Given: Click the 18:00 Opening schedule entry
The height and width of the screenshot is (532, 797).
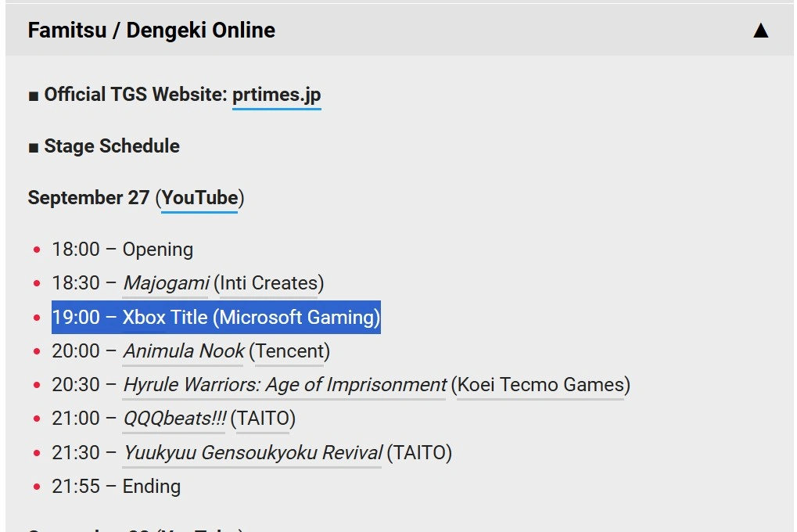Looking at the screenshot, I should pyautogui.click(x=122, y=250).
